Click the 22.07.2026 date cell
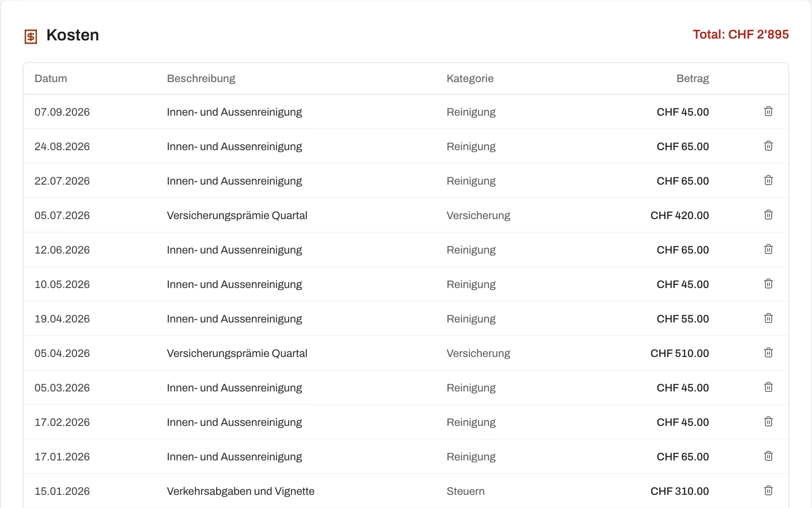This screenshot has width=812, height=508. 62,181
